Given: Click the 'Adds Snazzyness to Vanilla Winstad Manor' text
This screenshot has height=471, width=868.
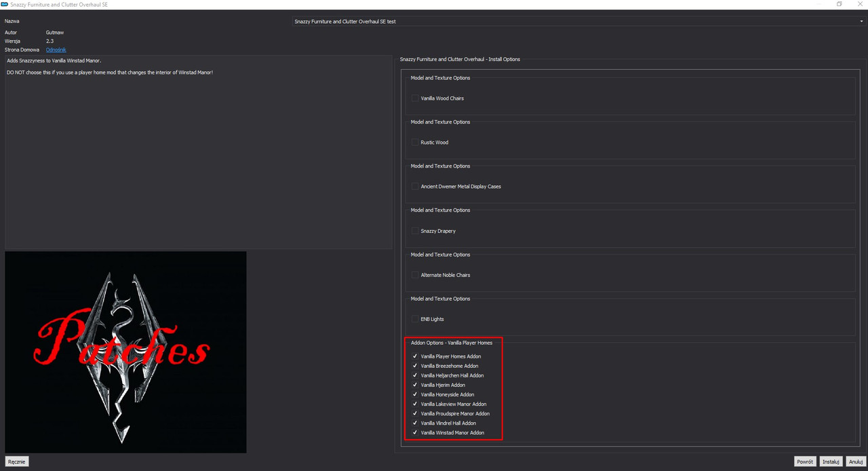Looking at the screenshot, I should point(54,60).
